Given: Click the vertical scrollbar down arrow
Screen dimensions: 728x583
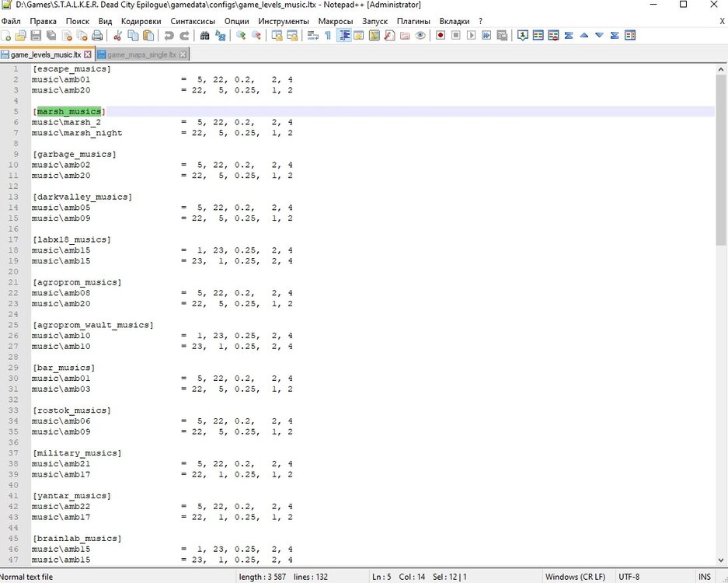Looking at the screenshot, I should click(721, 560).
